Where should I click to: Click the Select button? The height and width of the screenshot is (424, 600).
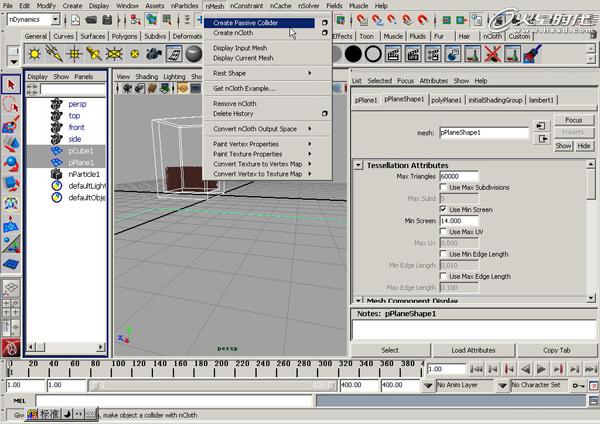pos(390,350)
